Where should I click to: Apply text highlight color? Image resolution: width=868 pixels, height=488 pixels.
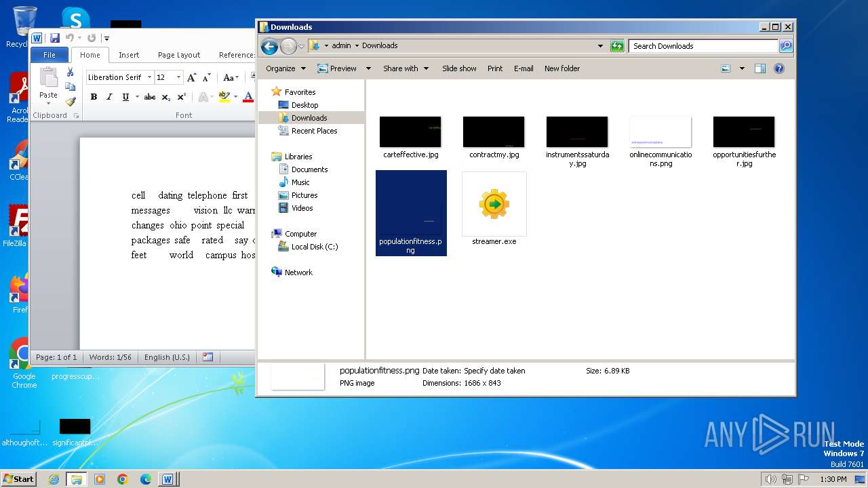coord(224,97)
